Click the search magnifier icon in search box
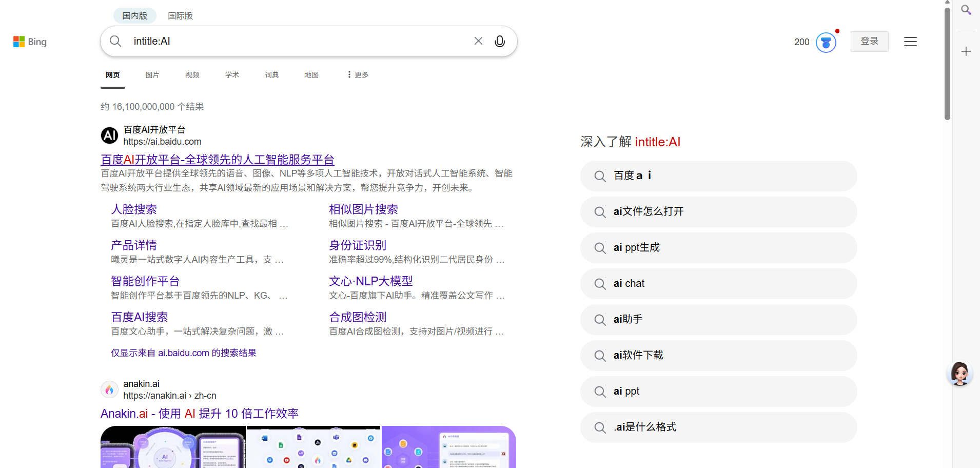980x468 pixels. (x=115, y=41)
